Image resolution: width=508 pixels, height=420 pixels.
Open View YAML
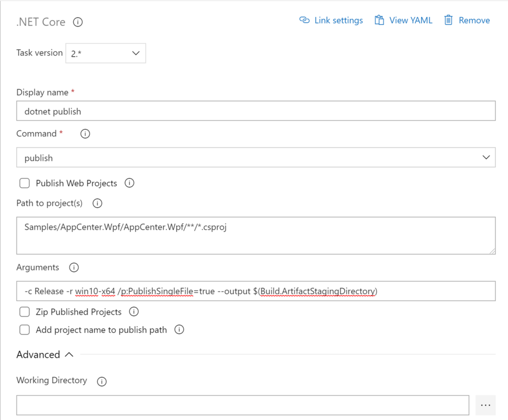403,20
